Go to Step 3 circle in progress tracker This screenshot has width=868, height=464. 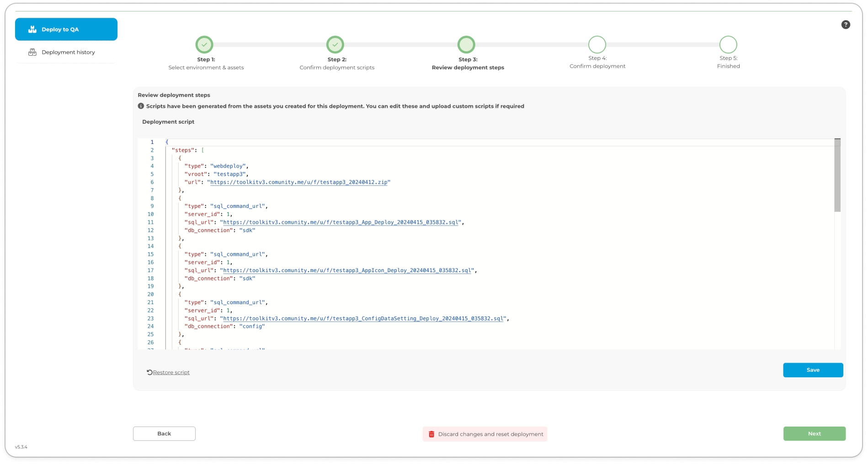[x=466, y=45]
